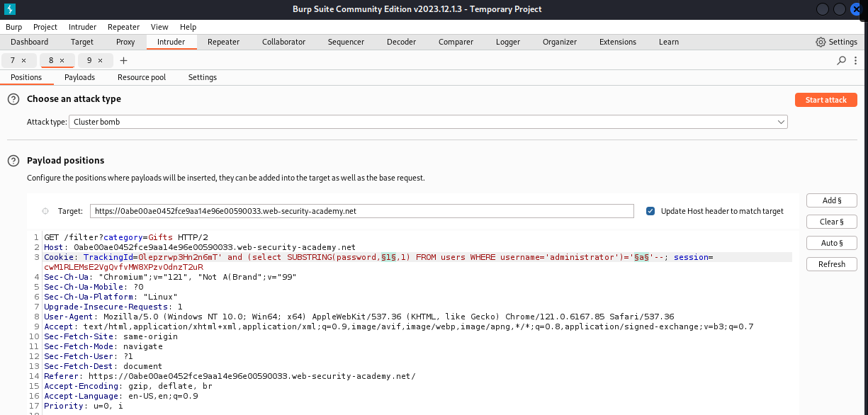Viewport: 868px width, 415px height.
Task: Open help icon for Choose an attack type
Action: coord(13,99)
